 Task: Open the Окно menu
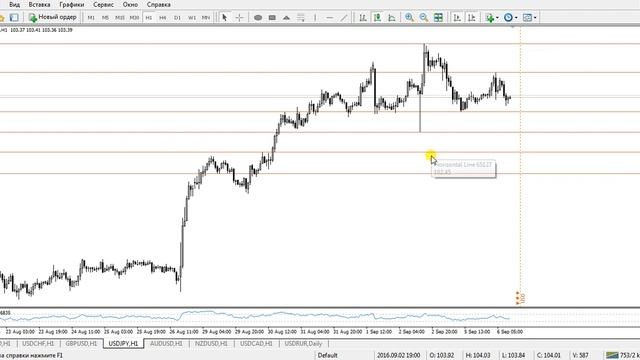point(130,4)
